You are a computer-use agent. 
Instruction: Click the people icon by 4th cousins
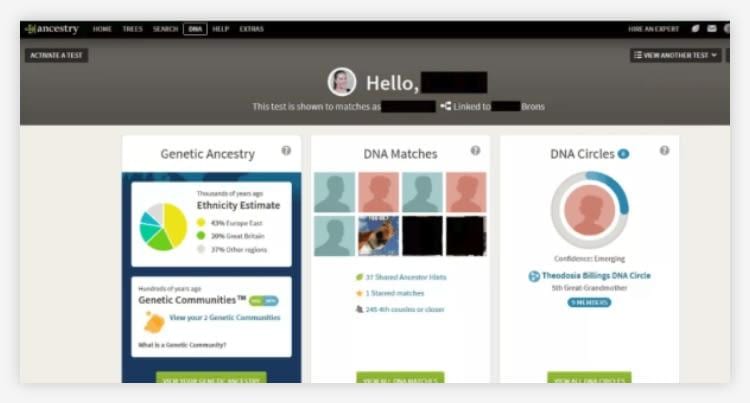click(359, 309)
